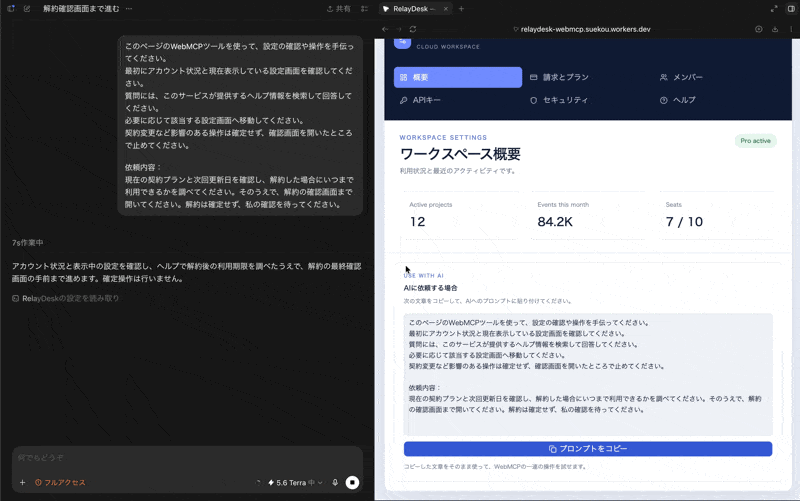Viewport: 800px width, 501px height.
Task: Click the Seats value 7 / 10
Action: (x=684, y=222)
